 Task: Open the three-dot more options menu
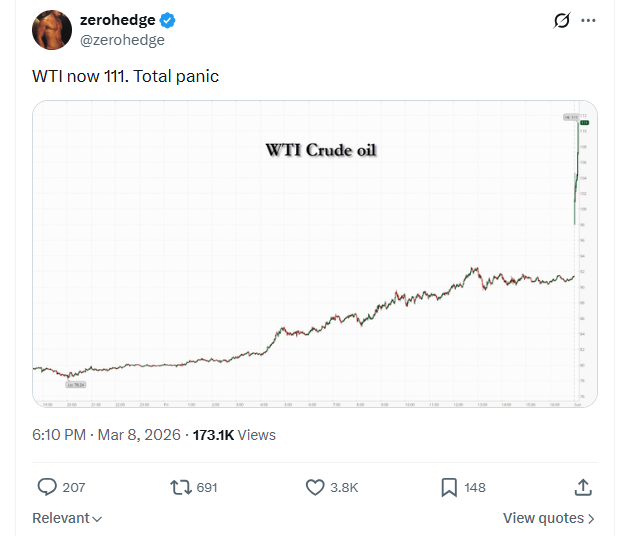click(589, 21)
